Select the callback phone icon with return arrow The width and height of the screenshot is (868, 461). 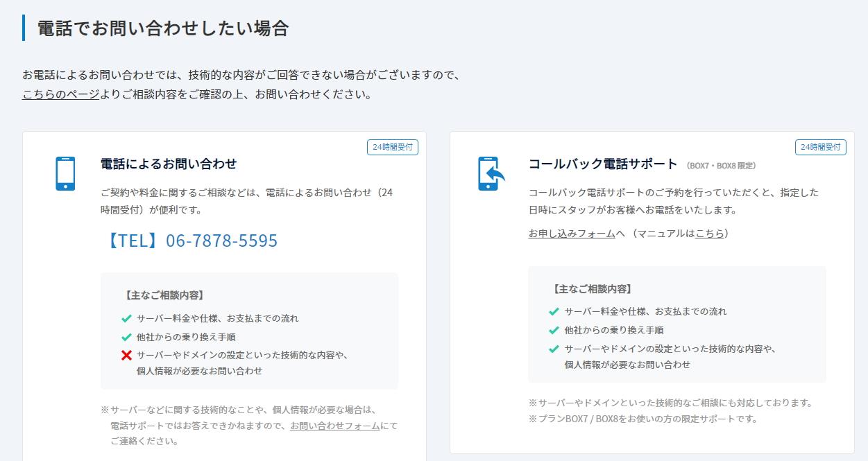pos(491,172)
